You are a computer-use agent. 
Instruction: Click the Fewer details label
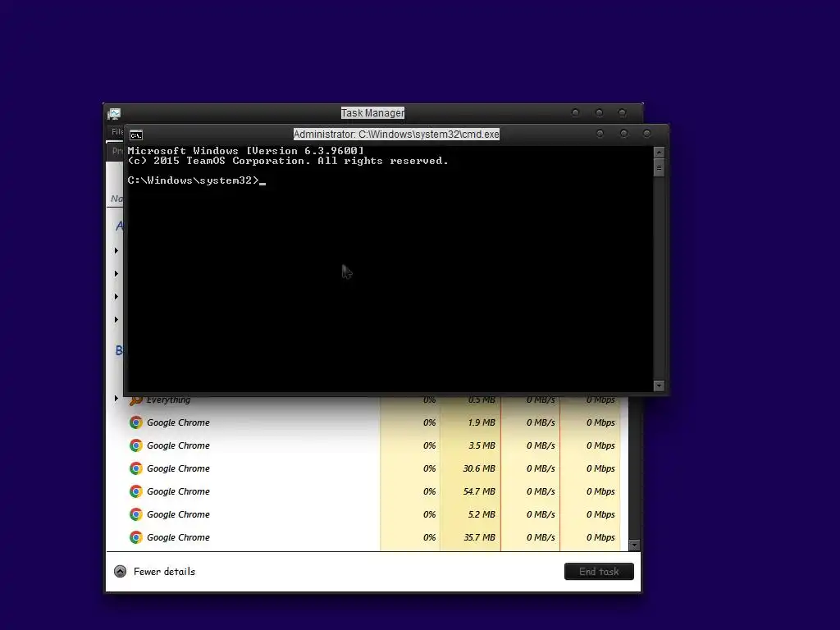click(x=164, y=572)
